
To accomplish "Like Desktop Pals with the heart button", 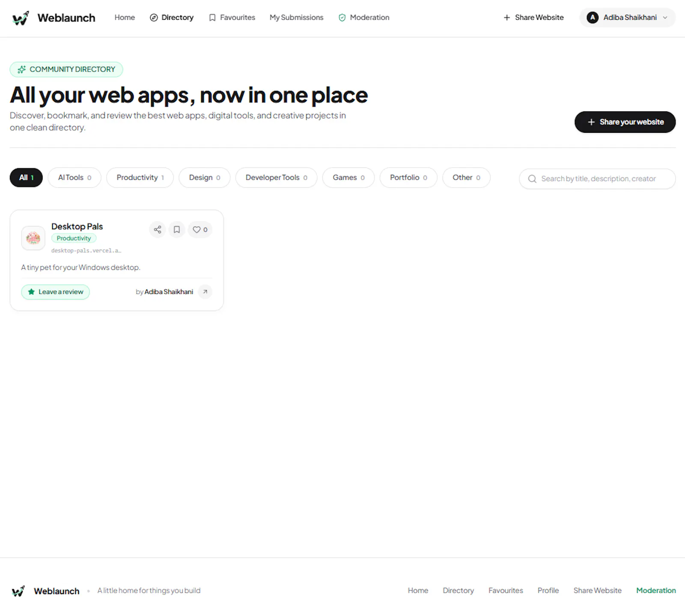I will (200, 230).
